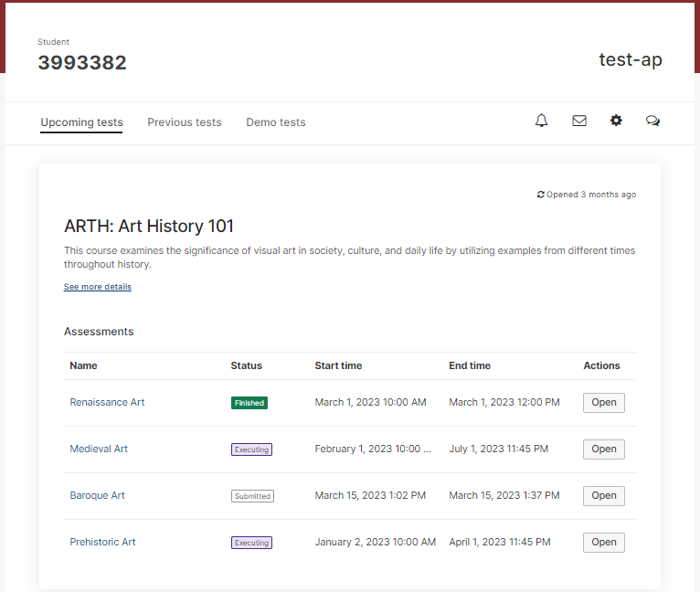Viewport: 700px width, 592px height.
Task: Click Open button for Medieval Art
Action: point(603,449)
